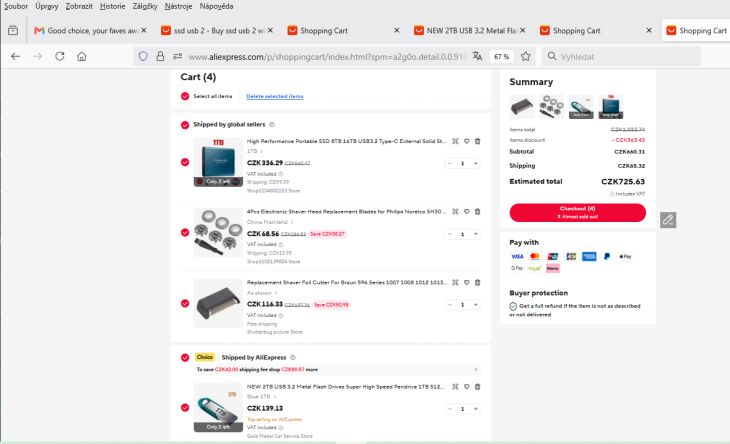Open the Nástroje menu
Viewport: 730px width, 444px height.
pos(178,6)
